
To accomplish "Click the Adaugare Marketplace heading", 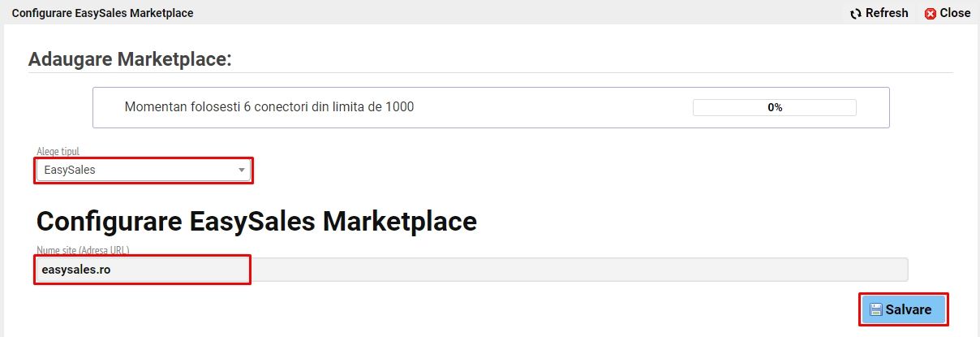I will point(130,59).
